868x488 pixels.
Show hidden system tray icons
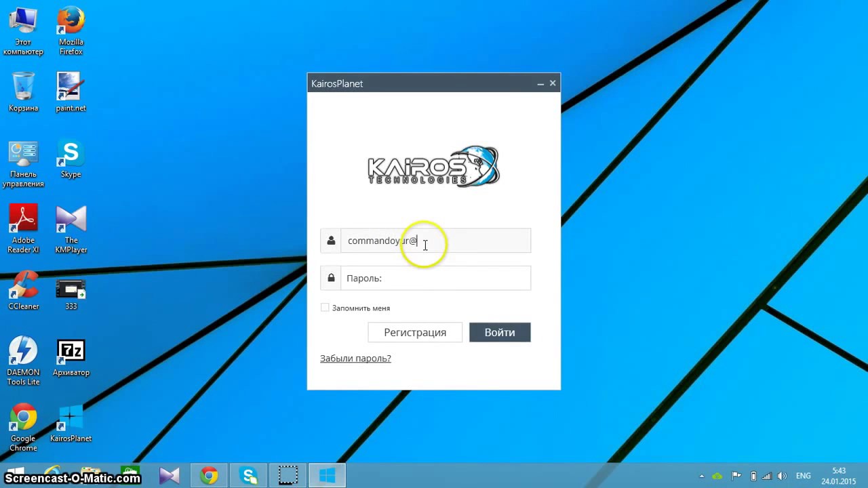(x=702, y=476)
